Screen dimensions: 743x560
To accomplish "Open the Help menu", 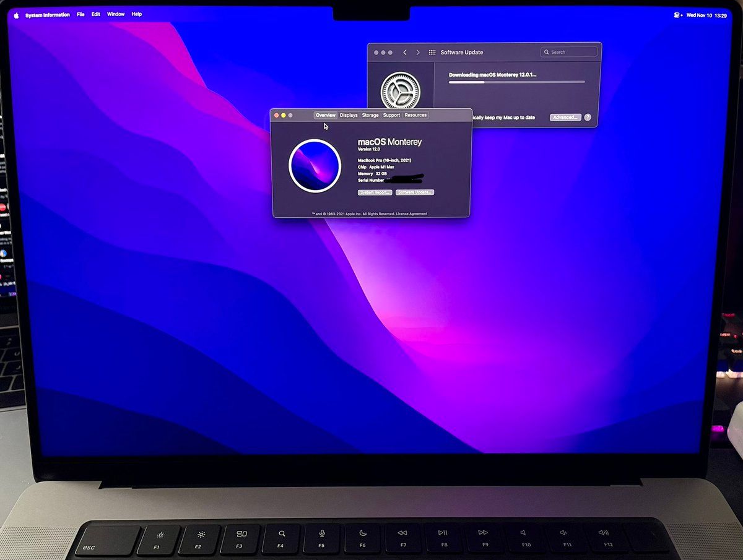I will tap(137, 14).
